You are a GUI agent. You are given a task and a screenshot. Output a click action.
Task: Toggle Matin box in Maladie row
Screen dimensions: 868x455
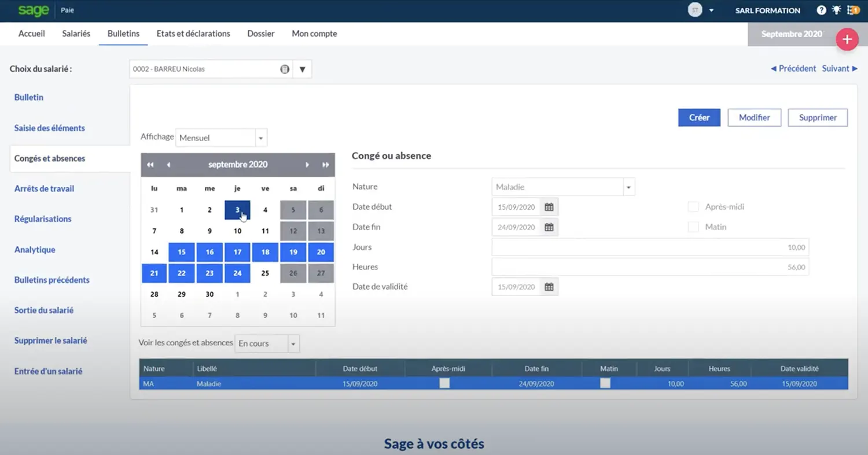(x=605, y=383)
